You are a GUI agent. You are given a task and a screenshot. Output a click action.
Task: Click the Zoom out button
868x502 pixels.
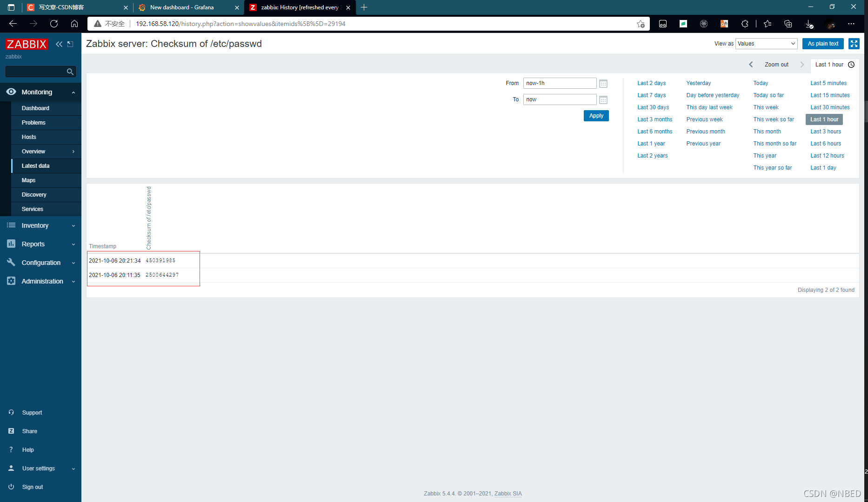click(776, 65)
